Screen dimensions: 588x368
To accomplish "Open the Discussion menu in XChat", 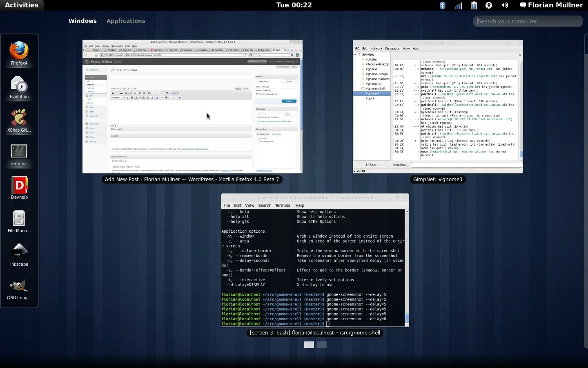I will 392,48.
